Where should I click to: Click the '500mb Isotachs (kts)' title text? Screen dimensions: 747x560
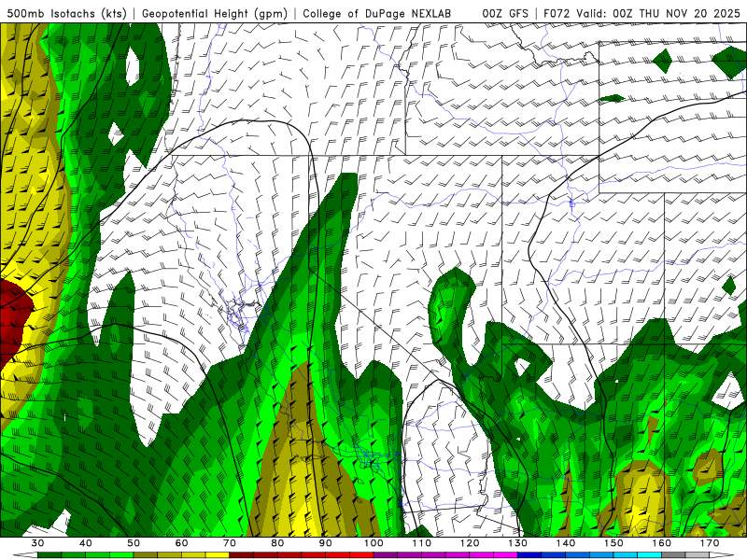click(66, 13)
